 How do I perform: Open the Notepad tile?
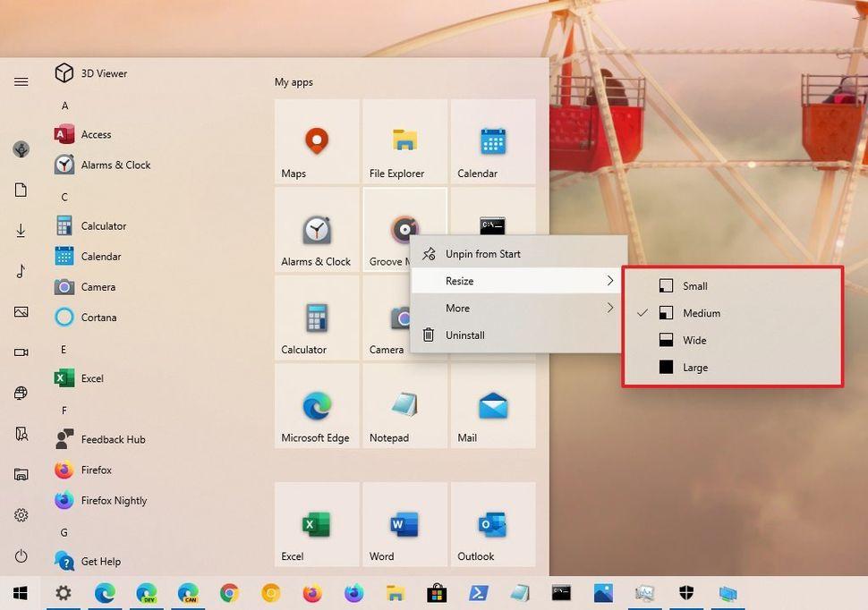pos(404,405)
